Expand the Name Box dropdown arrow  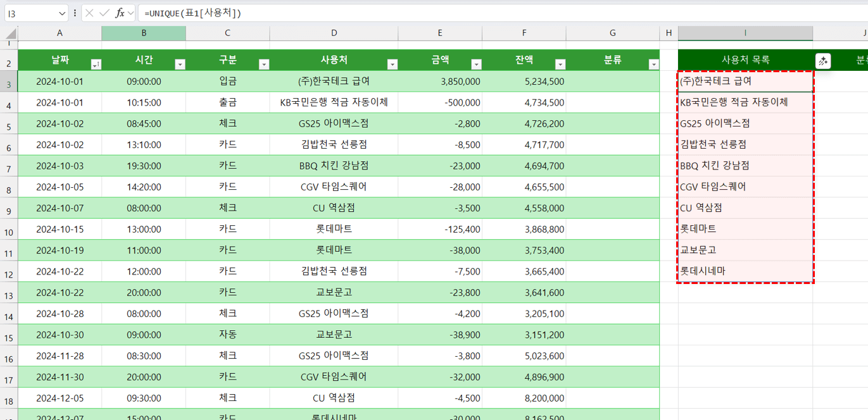point(62,13)
